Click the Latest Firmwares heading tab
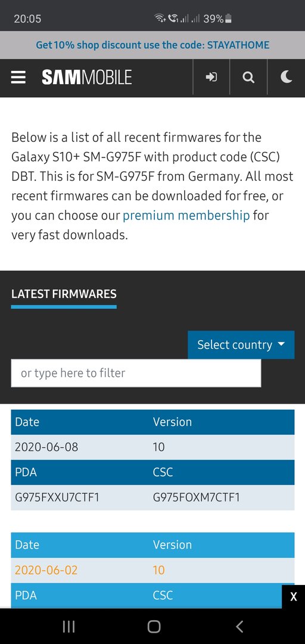The image size is (305, 644). point(64,294)
